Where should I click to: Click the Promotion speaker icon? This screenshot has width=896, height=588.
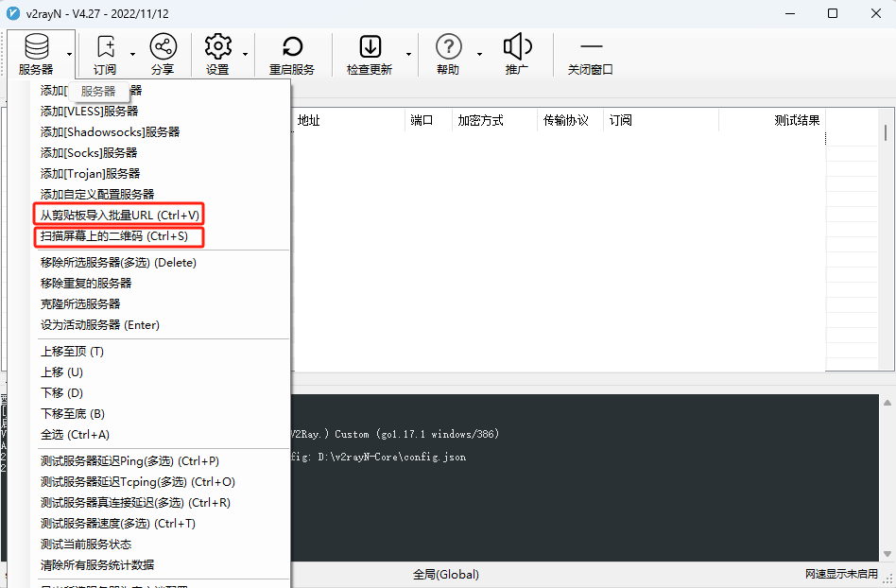(x=517, y=47)
